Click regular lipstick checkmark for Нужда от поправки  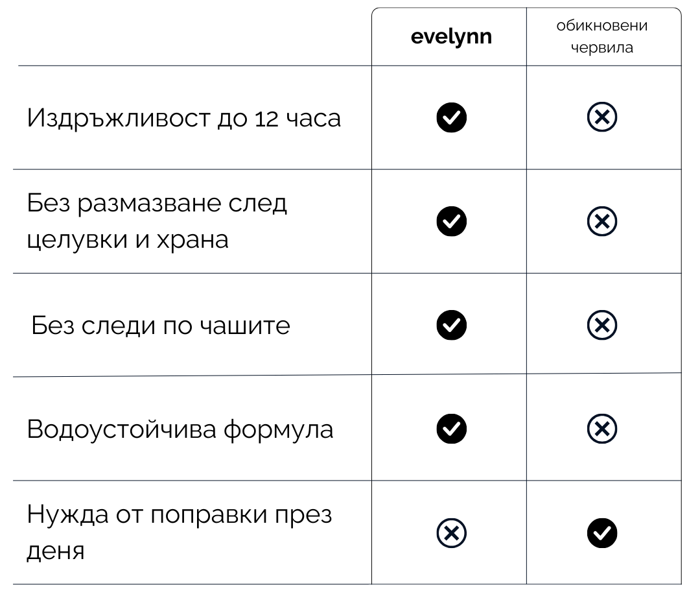point(601,532)
